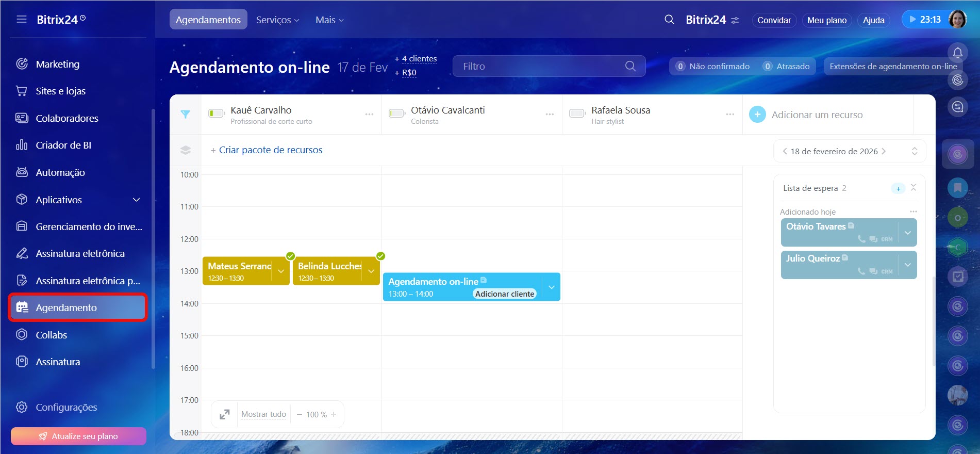Toggle Atrasado counter filter
The height and width of the screenshot is (454, 980).
pyautogui.click(x=787, y=67)
